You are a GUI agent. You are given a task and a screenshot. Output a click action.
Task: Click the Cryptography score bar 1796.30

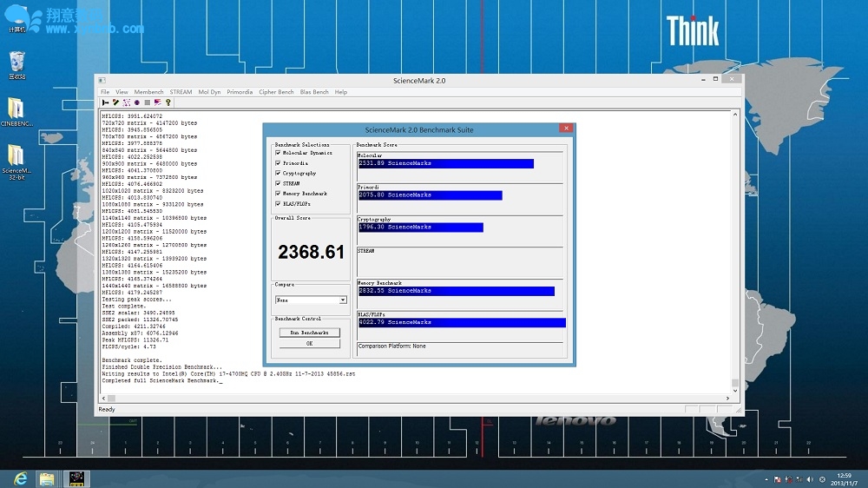421,228
